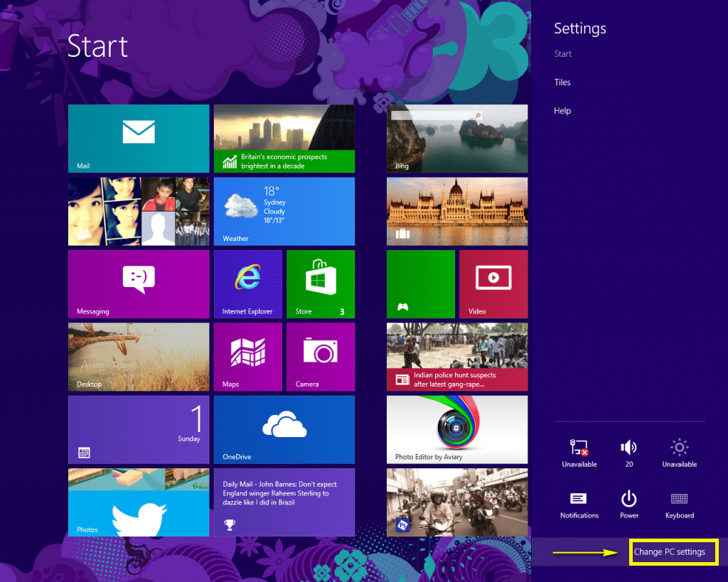Open the Photos tile with Twitter bird
The height and width of the screenshot is (582, 728).
click(139, 502)
